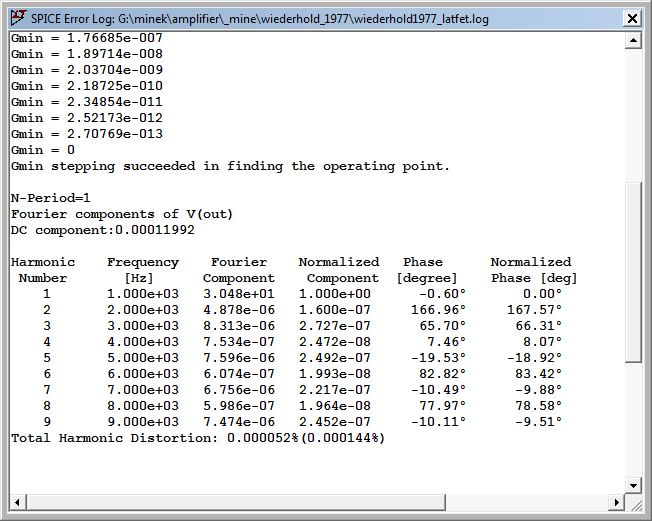The height and width of the screenshot is (521, 652).
Task: Click the window title bar file path
Action: 304,19
